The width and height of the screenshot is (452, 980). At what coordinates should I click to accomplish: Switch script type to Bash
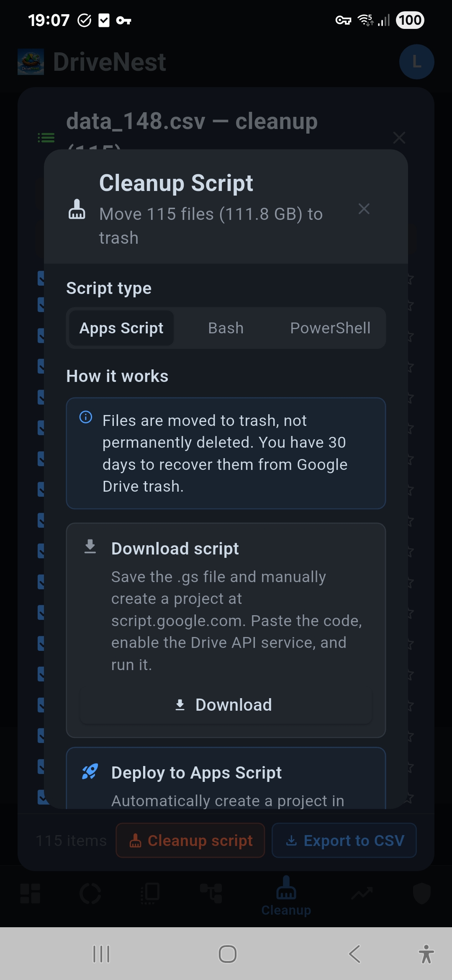pos(226,328)
